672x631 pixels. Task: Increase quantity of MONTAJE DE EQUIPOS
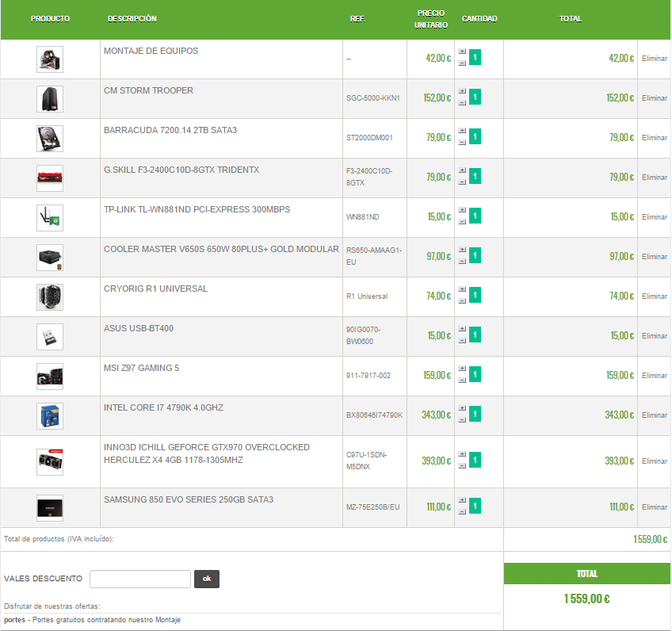tap(462, 52)
